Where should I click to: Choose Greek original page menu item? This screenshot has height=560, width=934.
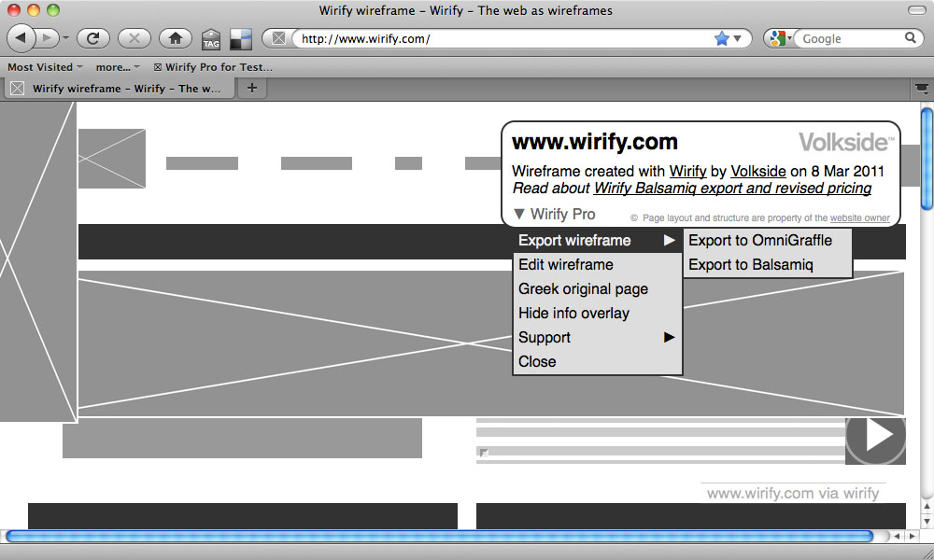[597, 289]
